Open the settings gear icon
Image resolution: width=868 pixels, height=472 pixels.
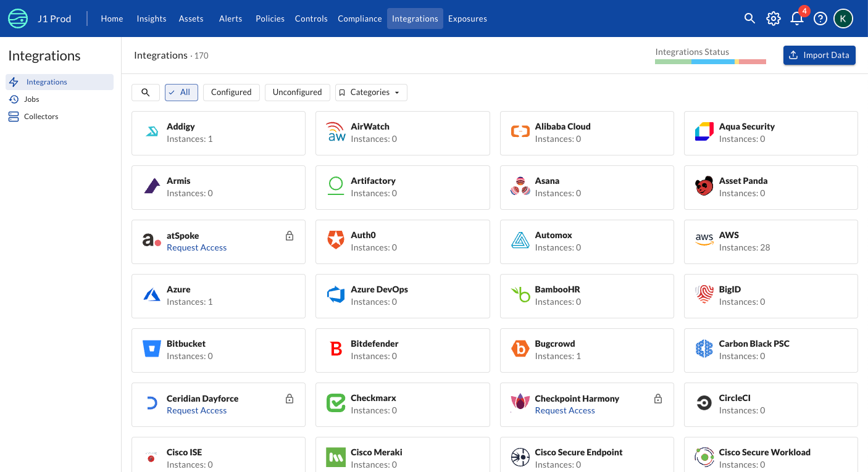(x=774, y=19)
